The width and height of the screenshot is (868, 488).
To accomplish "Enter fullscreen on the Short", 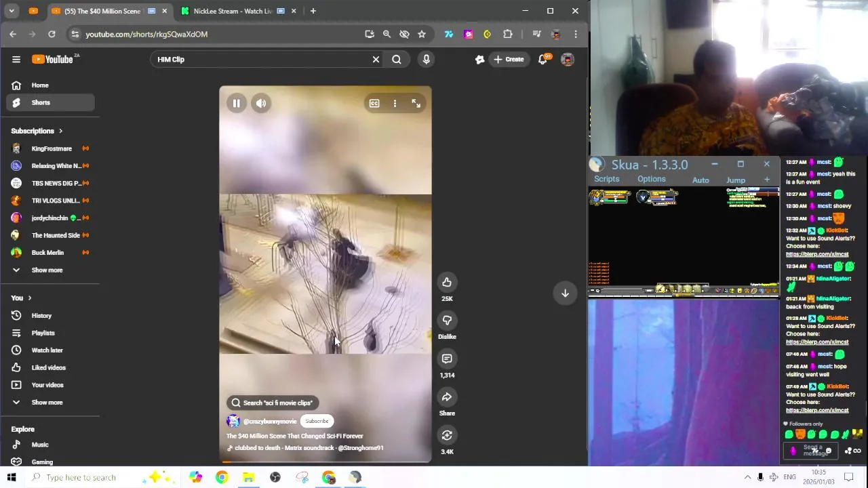I will (x=416, y=104).
